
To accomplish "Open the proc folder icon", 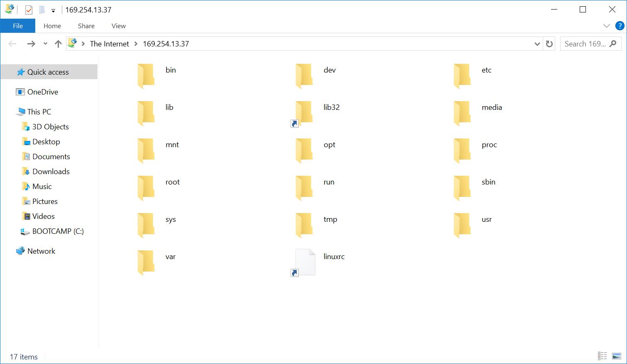I will [x=462, y=150].
